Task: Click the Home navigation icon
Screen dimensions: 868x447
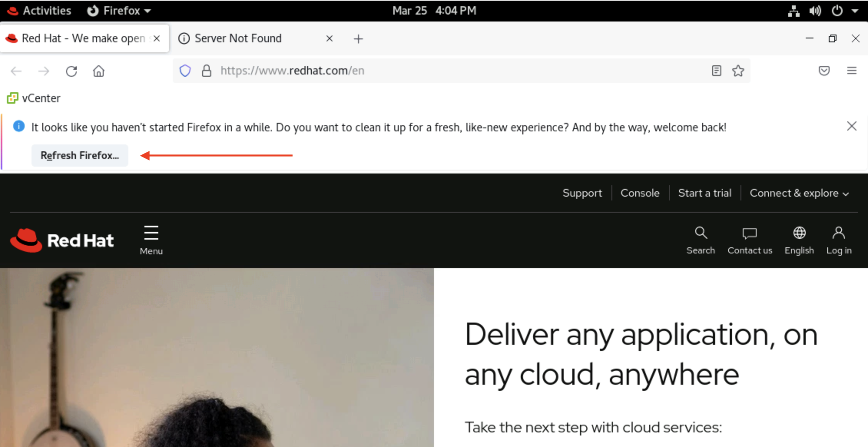Action: (99, 71)
